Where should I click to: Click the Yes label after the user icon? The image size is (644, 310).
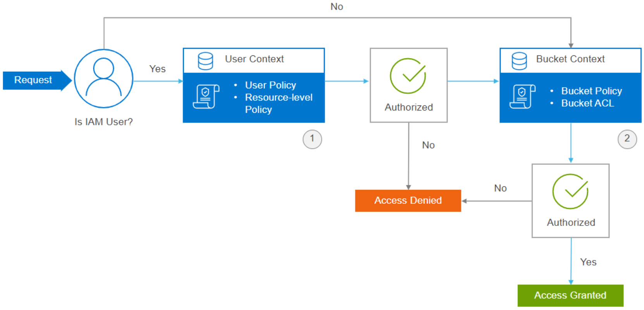[157, 69]
